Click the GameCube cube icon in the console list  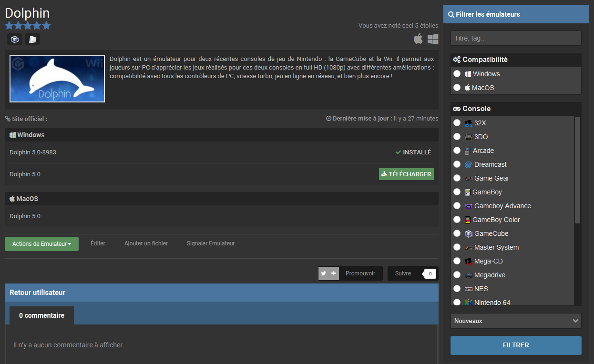pyautogui.click(x=468, y=233)
